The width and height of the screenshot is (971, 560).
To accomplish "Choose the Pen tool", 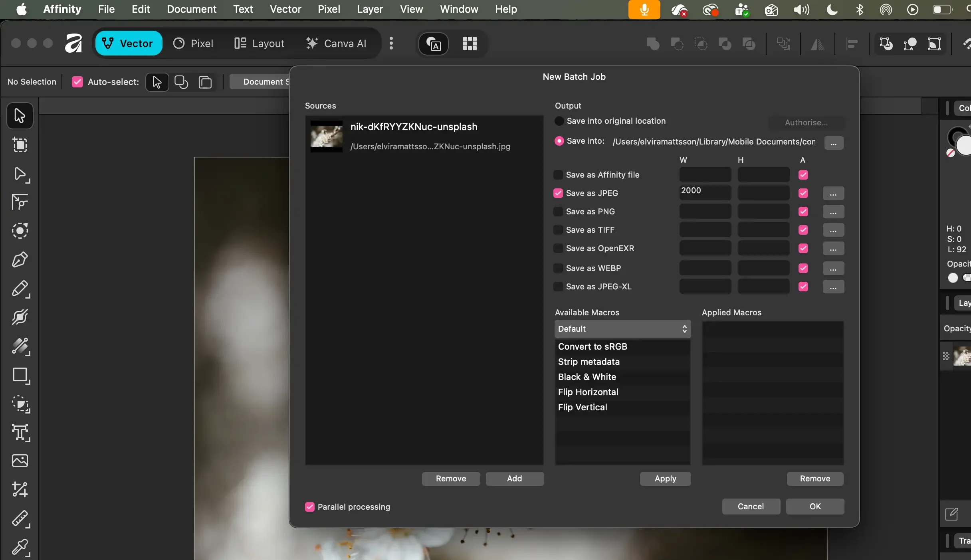I will [20, 260].
